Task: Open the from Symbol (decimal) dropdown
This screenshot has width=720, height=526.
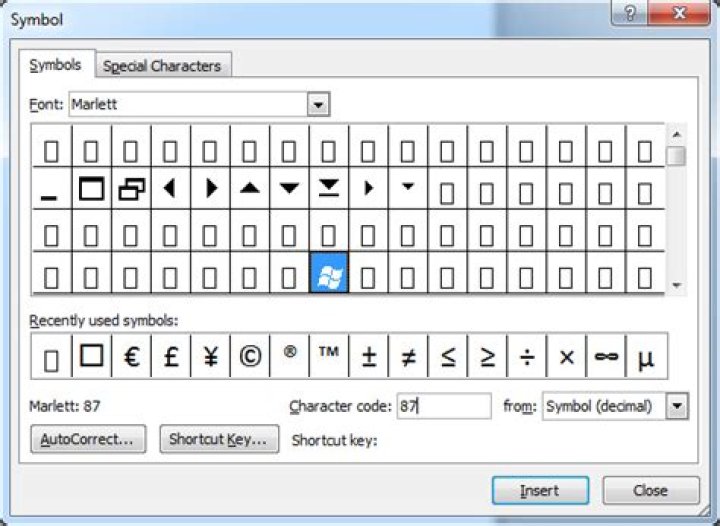Action: pos(677,406)
